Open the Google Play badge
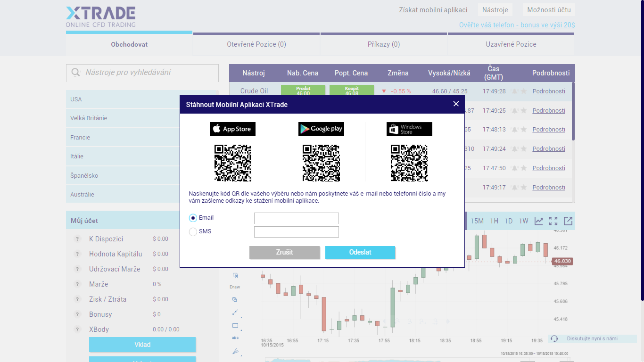The width and height of the screenshot is (644, 362). (321, 129)
